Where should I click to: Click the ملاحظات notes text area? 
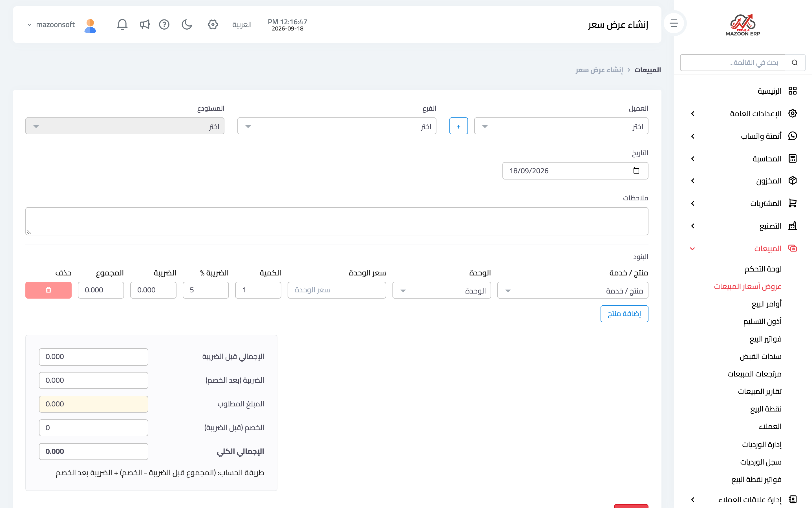337,221
